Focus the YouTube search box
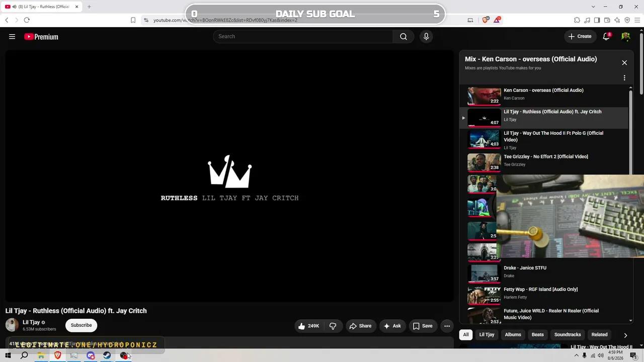 click(x=303, y=36)
